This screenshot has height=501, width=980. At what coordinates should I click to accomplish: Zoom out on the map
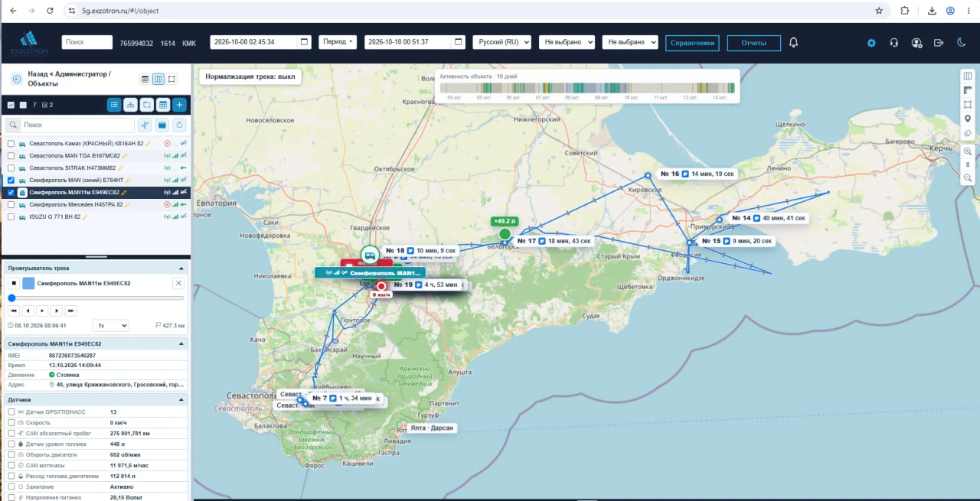tap(968, 177)
